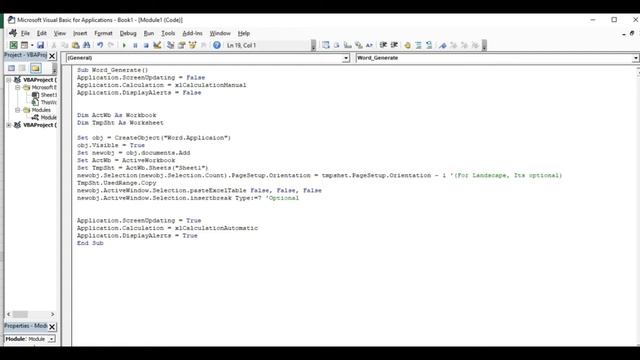
Task: Open Edit toolbar options handle
Action: [x=484, y=45]
